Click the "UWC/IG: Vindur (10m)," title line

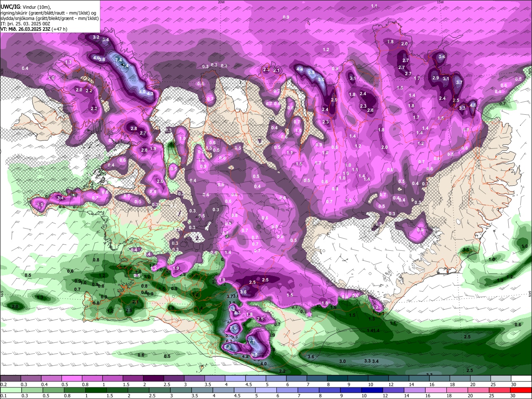coord(26,7)
